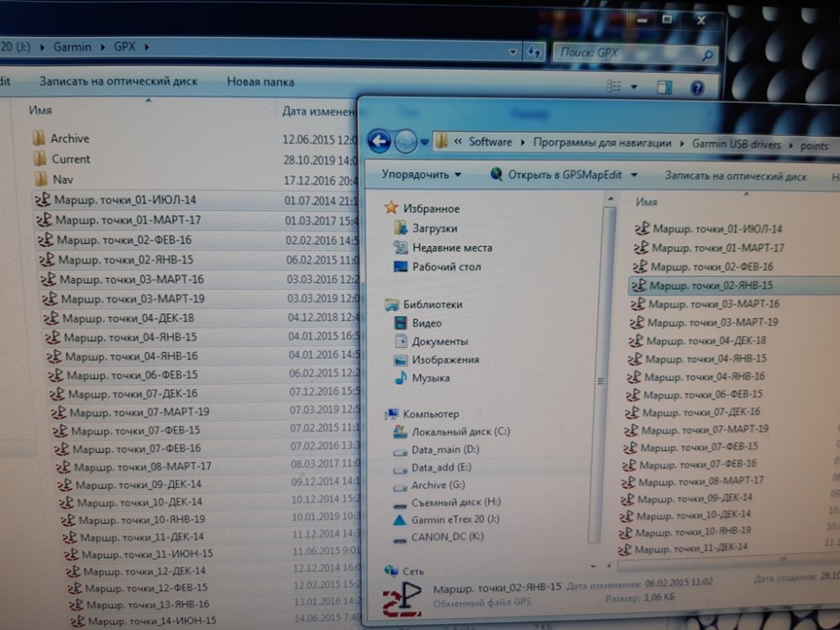Expand the Открыть в GPSMapEdit dropdown arrow
The height and width of the screenshot is (630, 840).
[634, 176]
